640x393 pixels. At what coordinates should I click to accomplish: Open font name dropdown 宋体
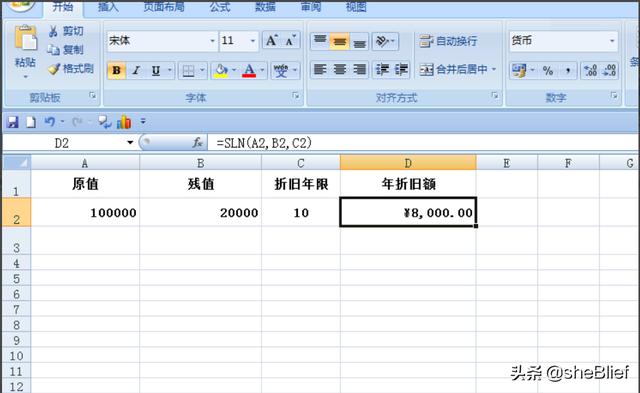[212, 41]
